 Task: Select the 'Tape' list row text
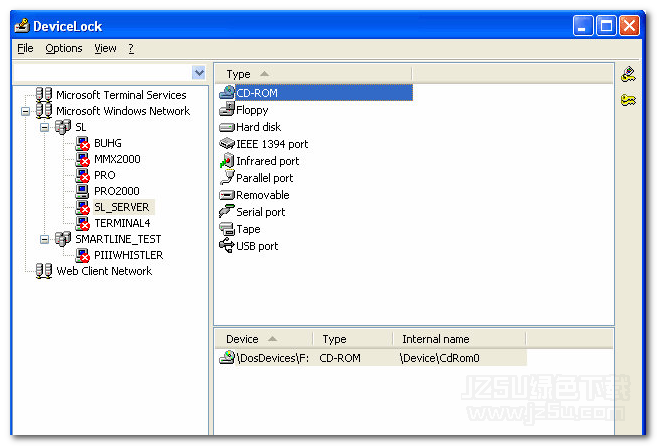click(248, 229)
